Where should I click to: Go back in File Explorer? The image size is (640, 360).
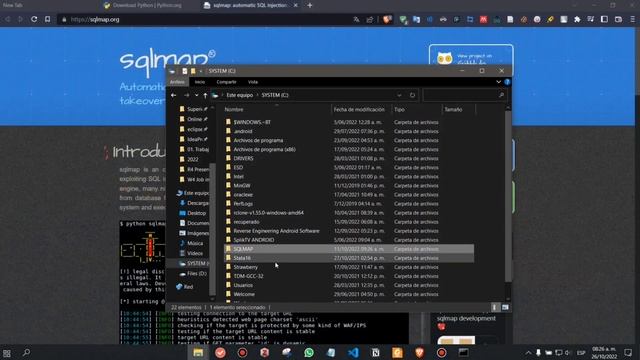point(174,95)
